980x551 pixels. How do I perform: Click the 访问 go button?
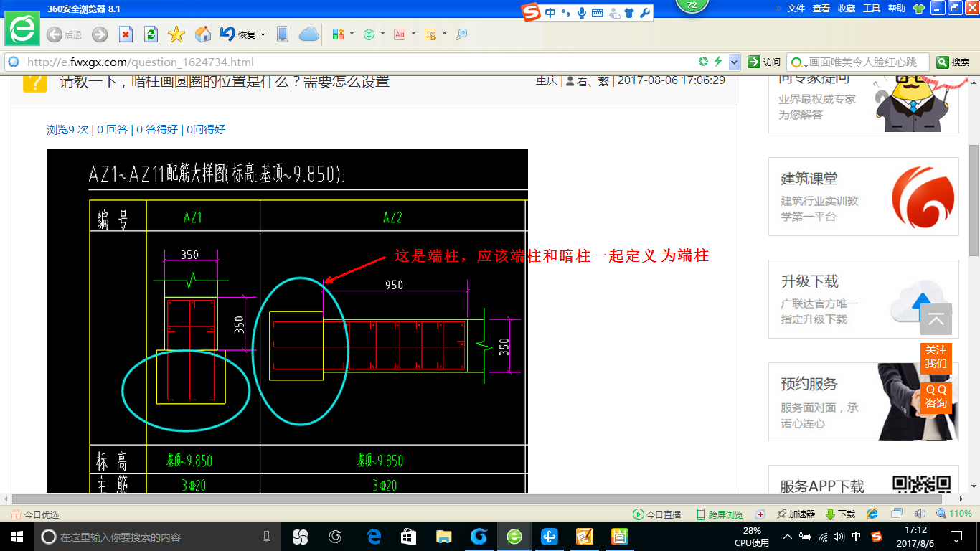tap(764, 62)
